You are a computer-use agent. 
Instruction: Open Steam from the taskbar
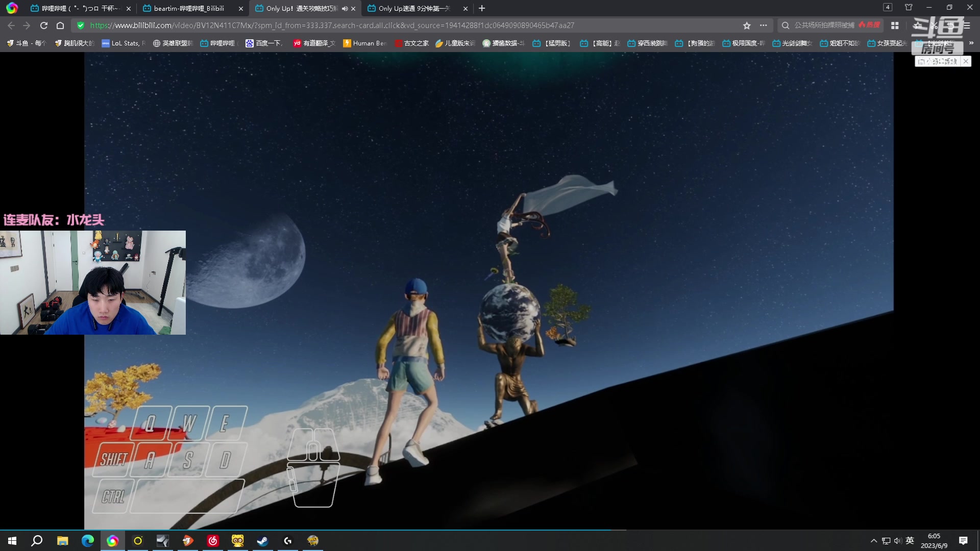click(263, 541)
